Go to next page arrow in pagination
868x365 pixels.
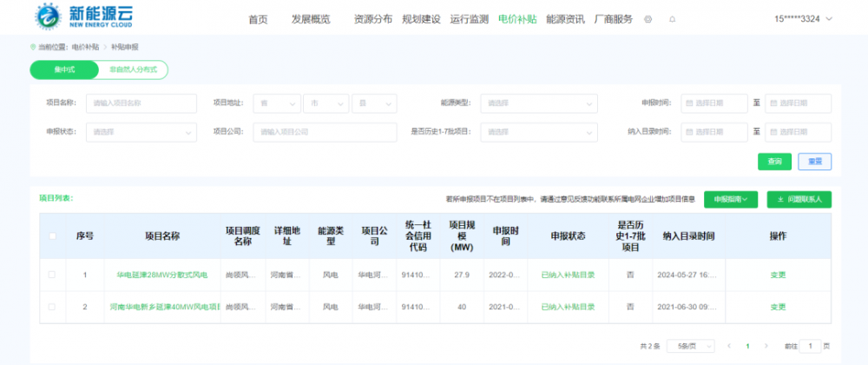(767, 346)
